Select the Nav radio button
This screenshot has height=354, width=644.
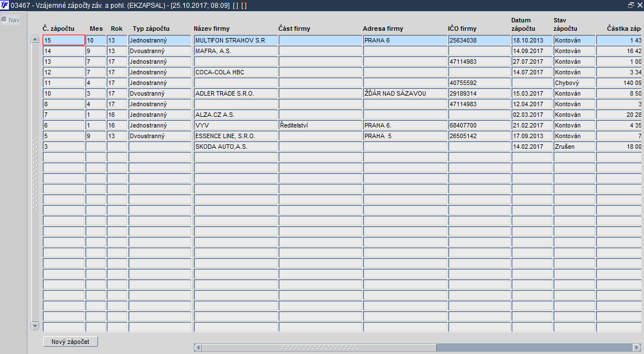(x=4, y=19)
